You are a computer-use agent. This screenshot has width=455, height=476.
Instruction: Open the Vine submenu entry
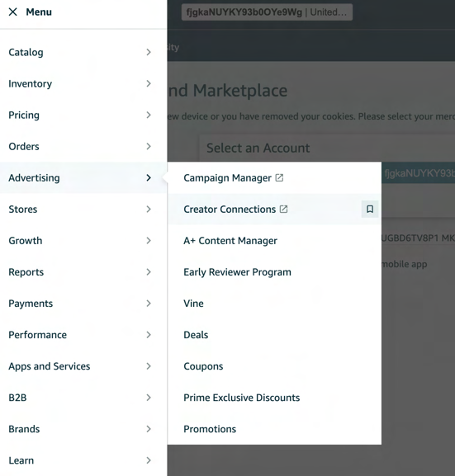pyautogui.click(x=193, y=304)
